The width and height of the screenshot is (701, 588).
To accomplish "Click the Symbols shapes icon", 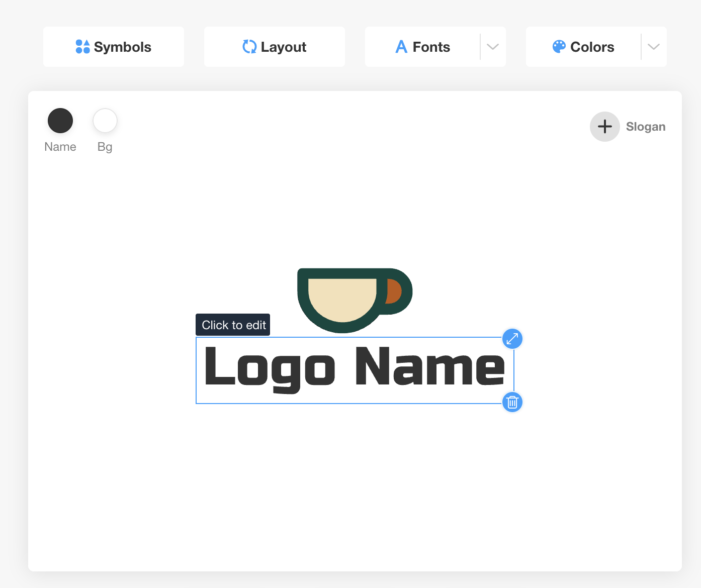I will (82, 47).
